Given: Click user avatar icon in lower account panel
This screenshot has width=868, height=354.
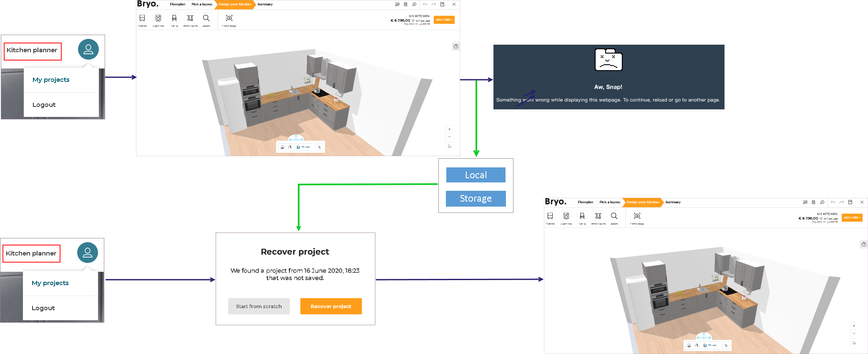Looking at the screenshot, I should pos(88,253).
